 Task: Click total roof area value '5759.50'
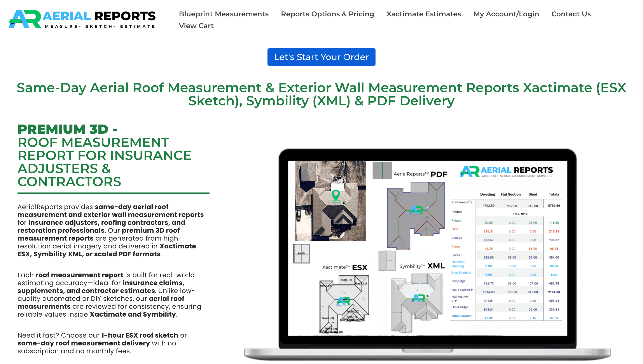[554, 206]
